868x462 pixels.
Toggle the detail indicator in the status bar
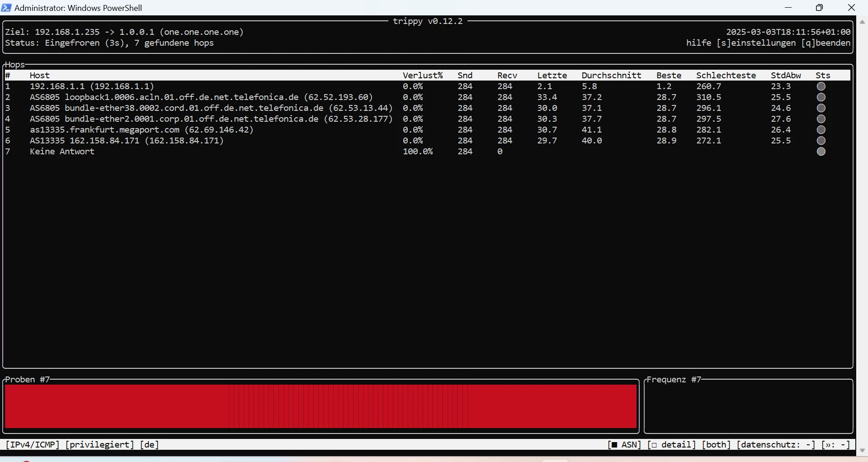(x=672, y=445)
